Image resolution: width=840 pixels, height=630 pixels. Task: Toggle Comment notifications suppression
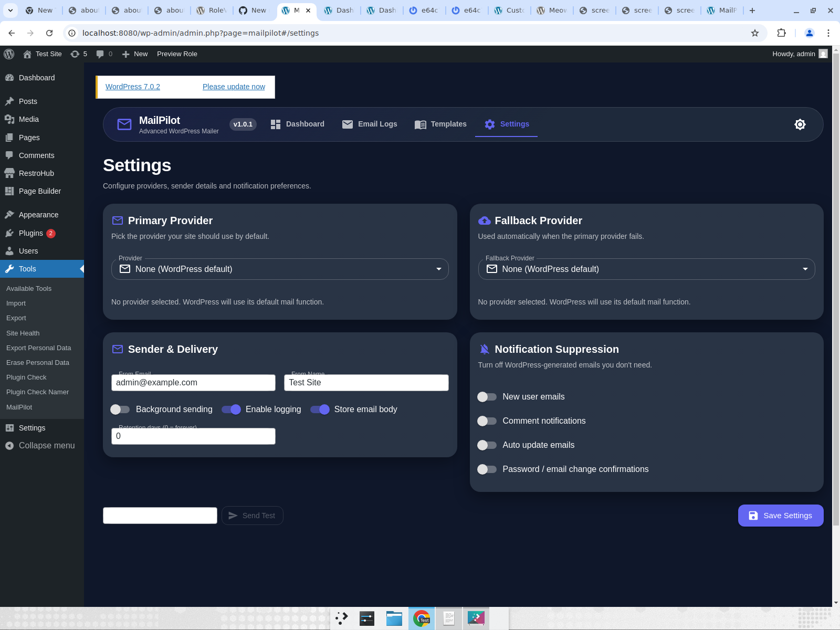pos(487,421)
